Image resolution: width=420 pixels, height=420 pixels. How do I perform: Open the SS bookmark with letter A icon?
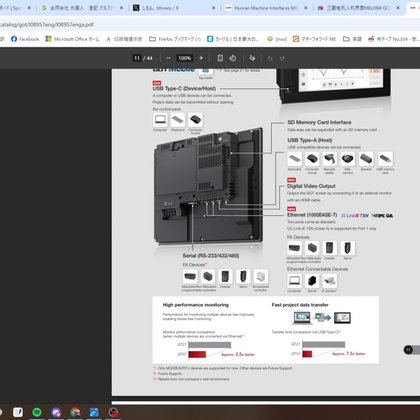pos(124,39)
